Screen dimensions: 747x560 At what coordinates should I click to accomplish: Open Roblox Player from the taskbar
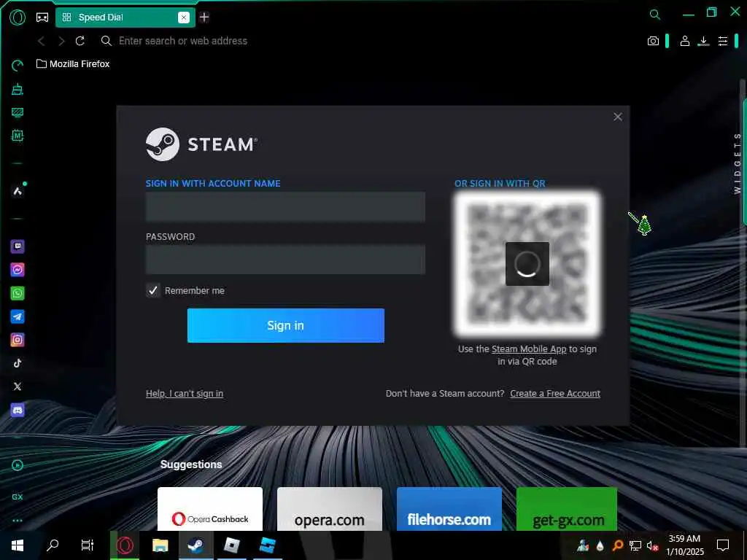pos(232,545)
